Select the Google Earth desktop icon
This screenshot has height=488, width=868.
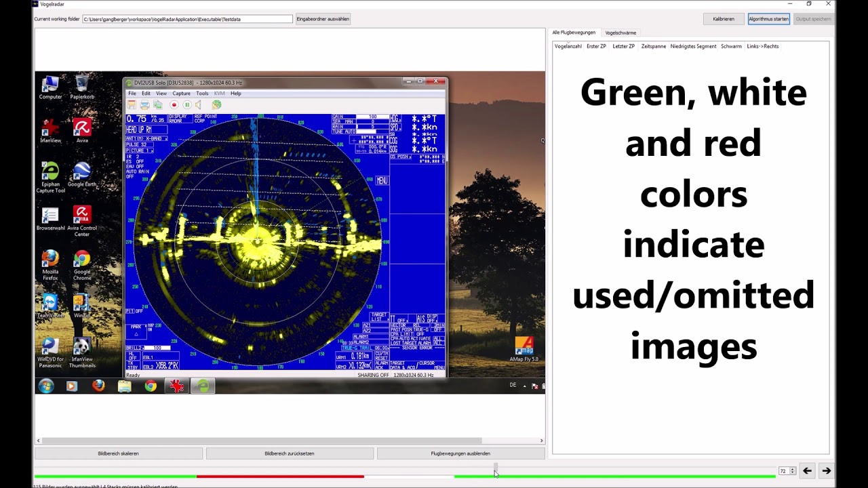(x=82, y=175)
